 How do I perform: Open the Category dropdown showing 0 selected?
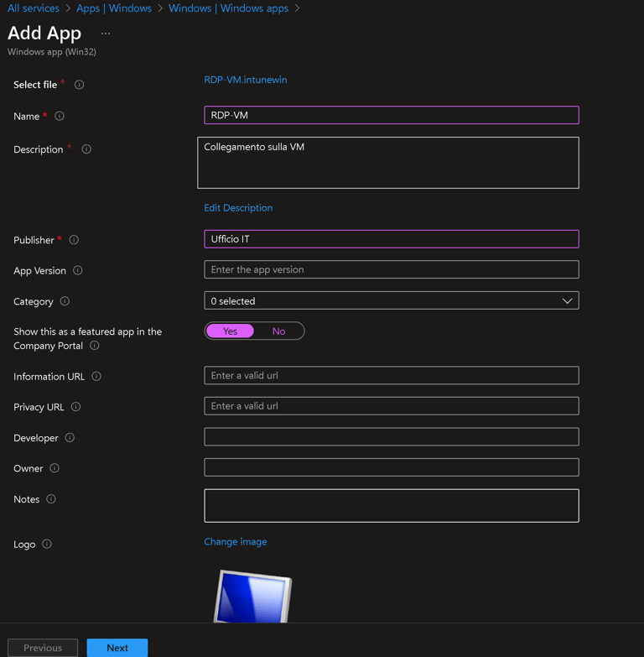tap(392, 301)
